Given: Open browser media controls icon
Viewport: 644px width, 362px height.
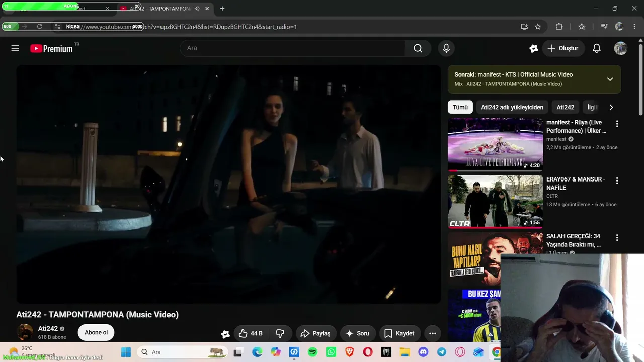Looking at the screenshot, I should pyautogui.click(x=604, y=27).
